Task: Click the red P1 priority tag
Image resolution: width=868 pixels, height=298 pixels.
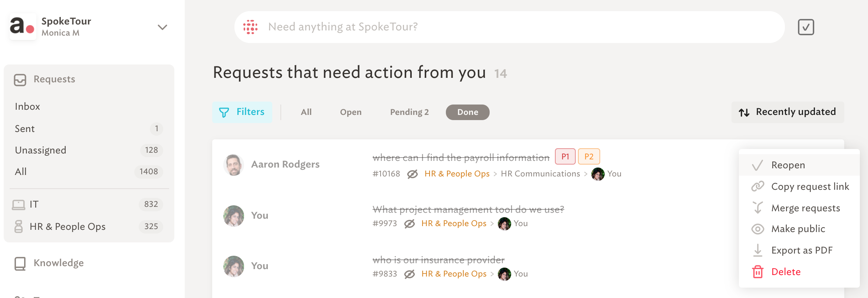Action: point(565,156)
